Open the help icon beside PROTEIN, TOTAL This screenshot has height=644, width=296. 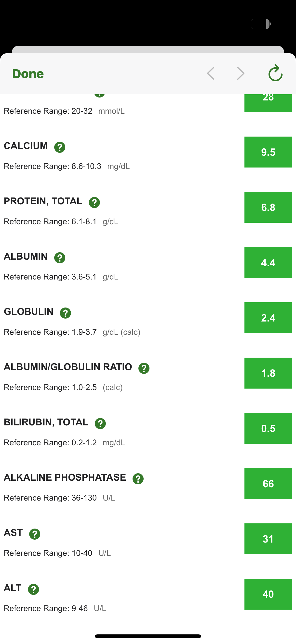94,202
